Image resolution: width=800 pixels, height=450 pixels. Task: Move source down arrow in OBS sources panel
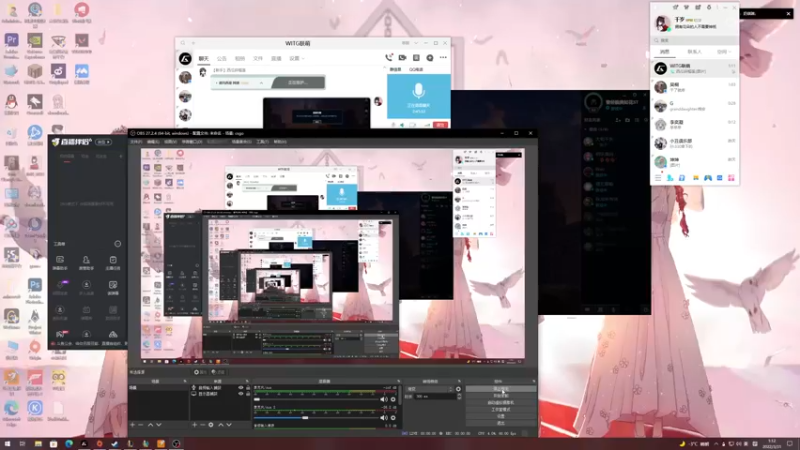click(x=229, y=424)
